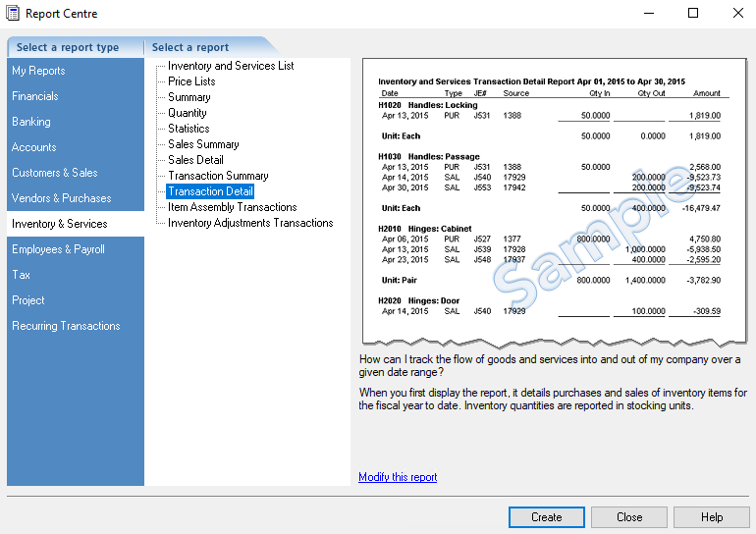Switch to Banking report type
The image size is (756, 534).
click(x=31, y=122)
